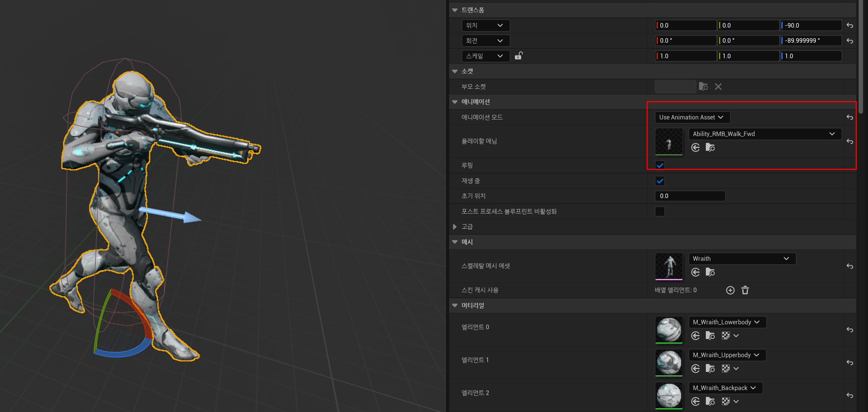Click the M_Wraith_Lowerbody checkerboard material icon
The image size is (868, 412).
(725, 336)
